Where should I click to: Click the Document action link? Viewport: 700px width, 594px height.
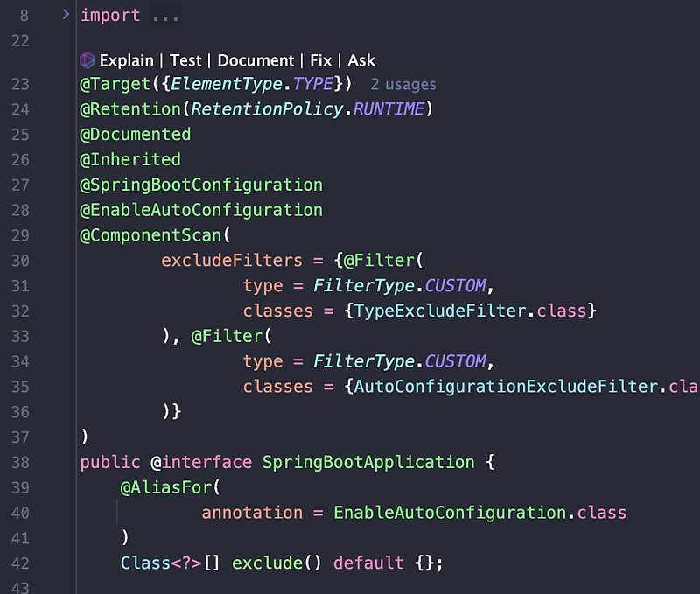pyautogui.click(x=255, y=60)
